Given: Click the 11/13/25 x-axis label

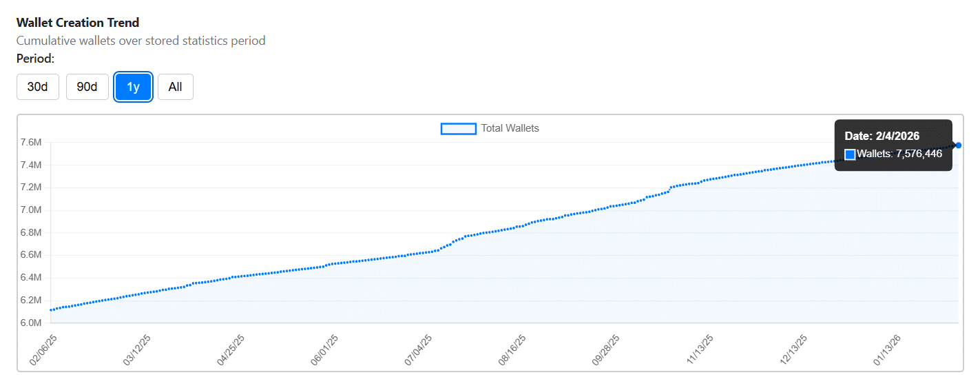Looking at the screenshot, I should coord(700,349).
